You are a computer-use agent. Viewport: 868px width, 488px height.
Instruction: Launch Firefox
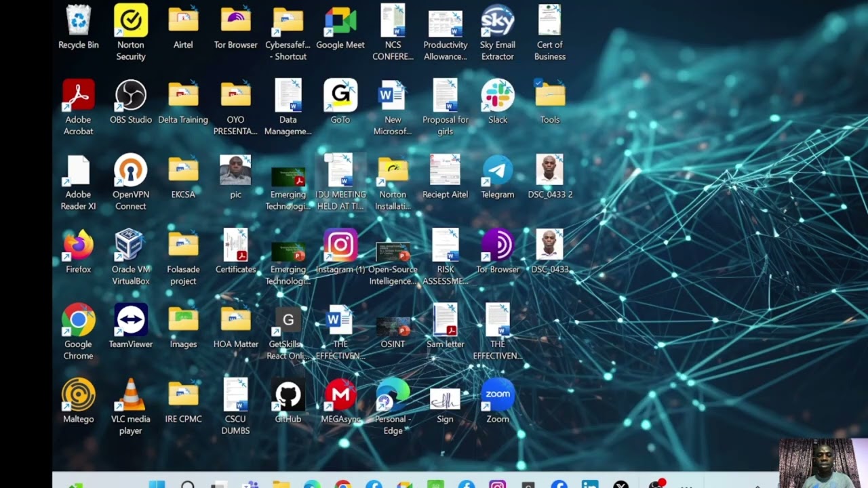point(79,245)
